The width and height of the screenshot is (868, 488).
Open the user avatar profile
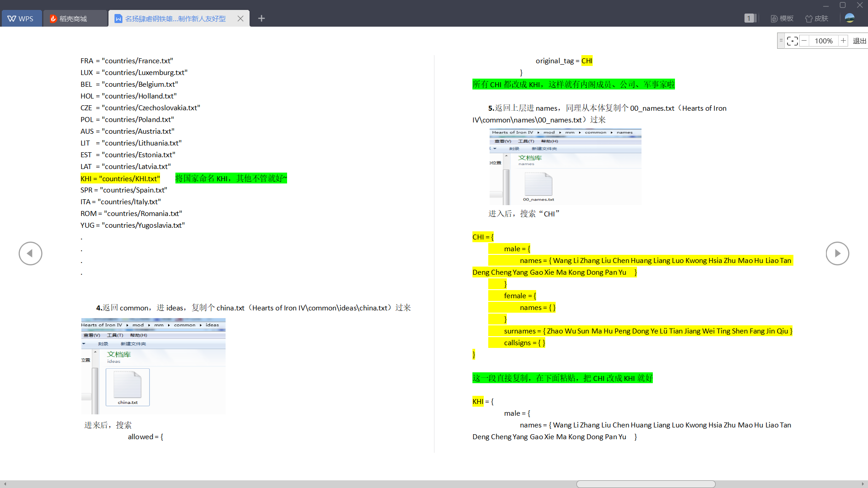[x=849, y=18]
